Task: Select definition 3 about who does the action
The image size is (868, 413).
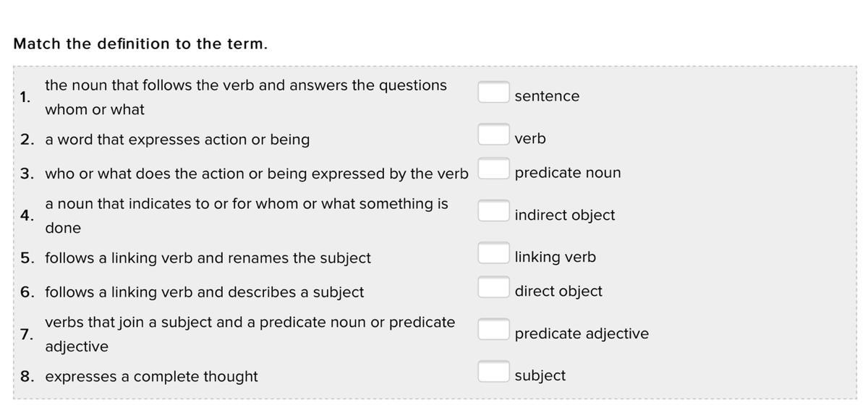Action: click(x=256, y=174)
